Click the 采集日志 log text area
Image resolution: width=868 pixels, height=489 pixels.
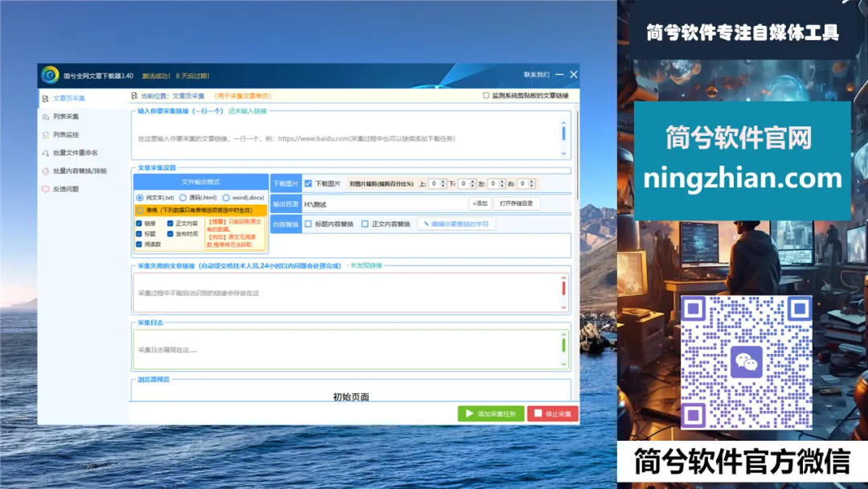coord(346,349)
